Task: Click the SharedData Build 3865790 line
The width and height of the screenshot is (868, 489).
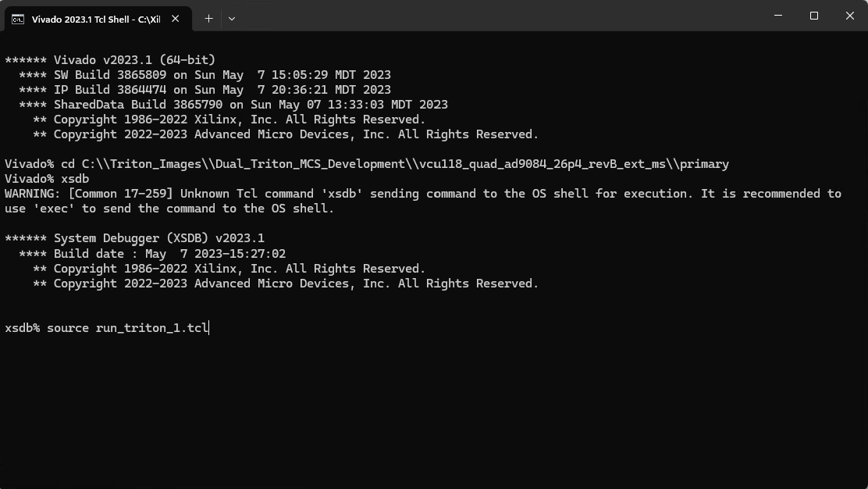Action: pyautogui.click(x=233, y=105)
